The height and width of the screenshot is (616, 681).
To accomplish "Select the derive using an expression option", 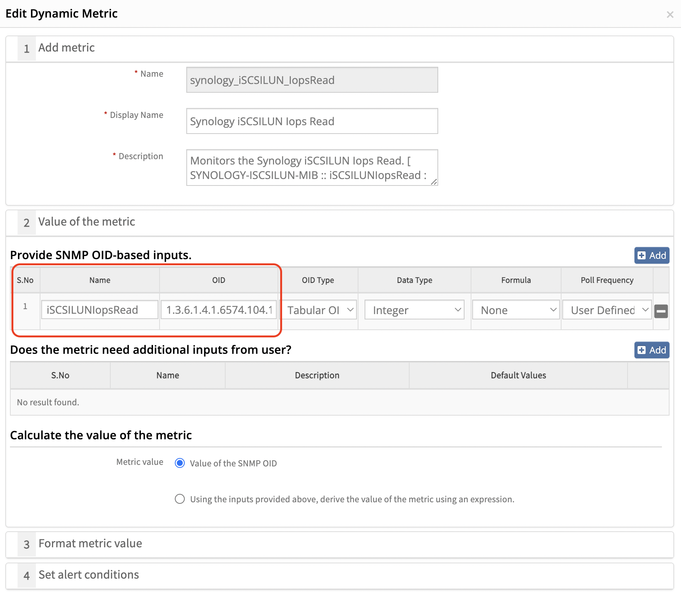I will [180, 499].
